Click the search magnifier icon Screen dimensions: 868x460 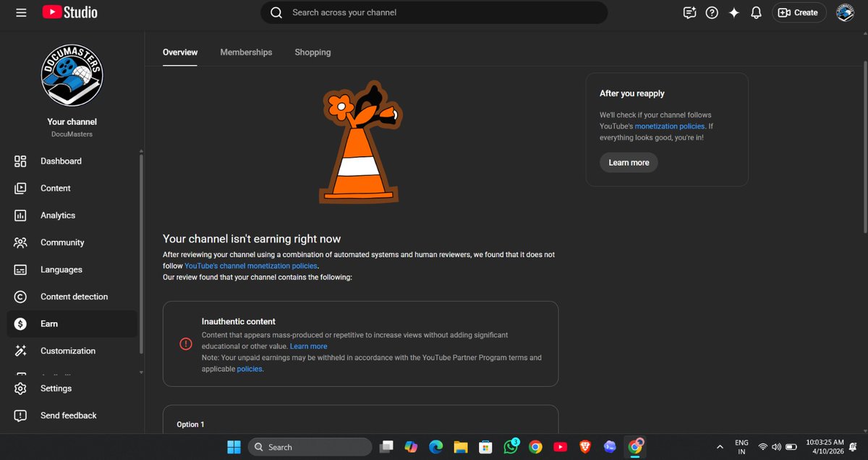[x=276, y=12]
